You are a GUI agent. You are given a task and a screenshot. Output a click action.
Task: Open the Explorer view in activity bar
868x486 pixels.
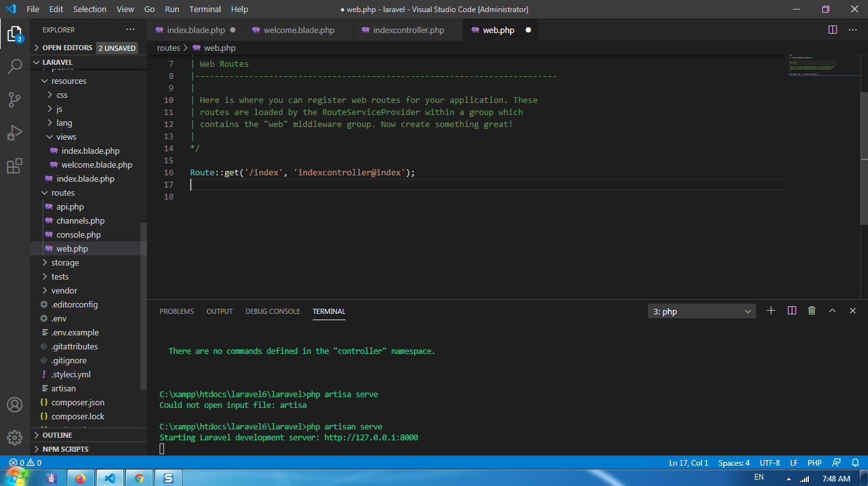(15, 34)
